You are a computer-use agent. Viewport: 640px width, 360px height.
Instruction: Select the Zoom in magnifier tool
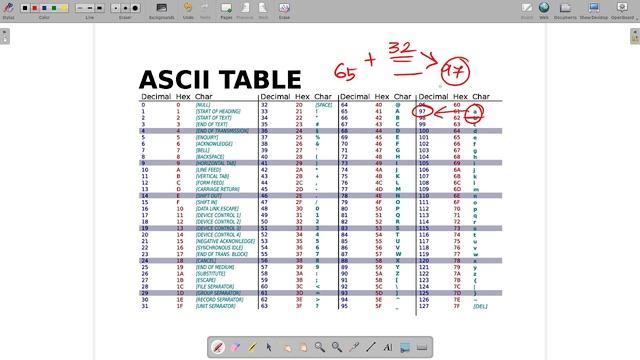(320, 347)
